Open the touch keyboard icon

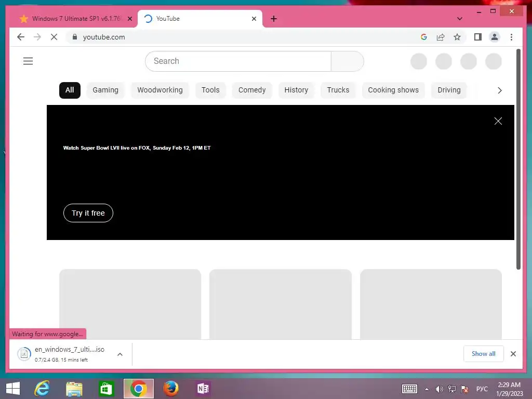409,389
